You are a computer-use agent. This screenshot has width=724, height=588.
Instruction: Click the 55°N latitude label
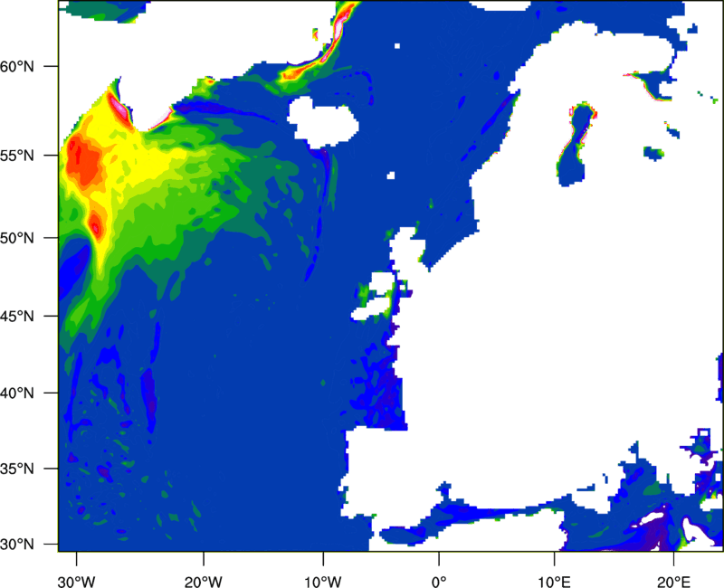coord(17,156)
